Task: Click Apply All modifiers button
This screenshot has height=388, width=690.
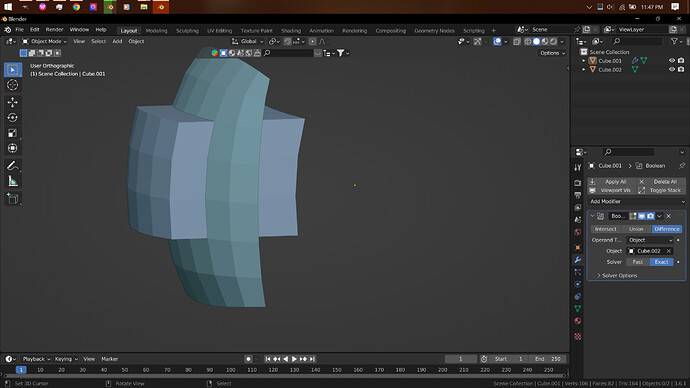Action: click(x=611, y=182)
